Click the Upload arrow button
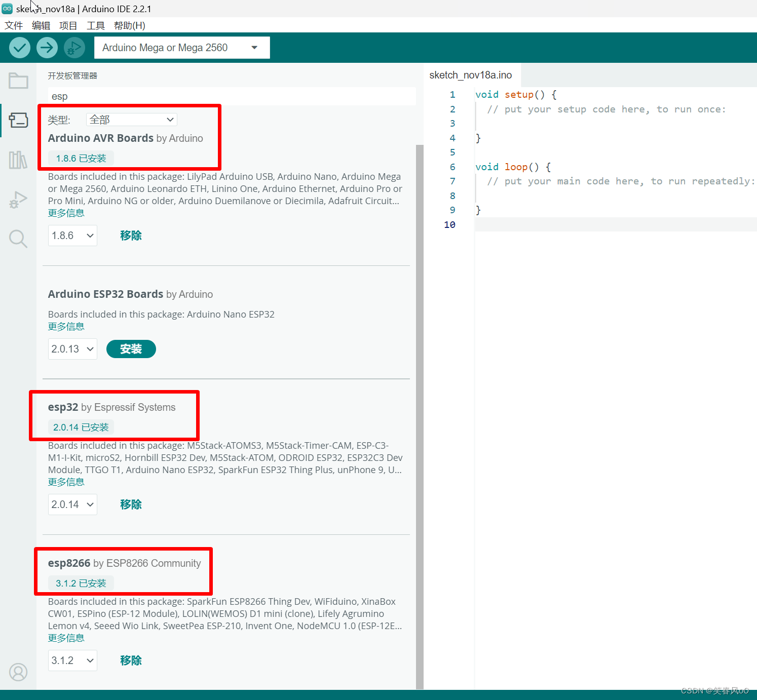Viewport: 757px width, 700px height. (47, 48)
